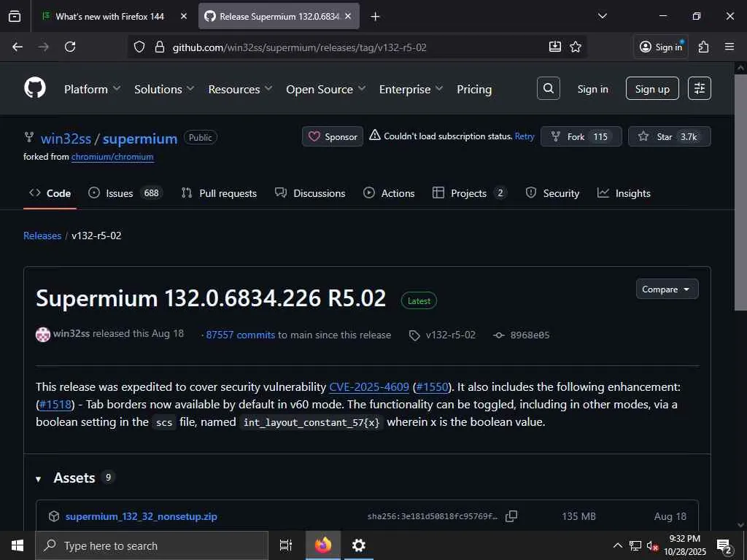Close the What's new with Firefox tab
The width and height of the screenshot is (747, 560).
coord(184,16)
